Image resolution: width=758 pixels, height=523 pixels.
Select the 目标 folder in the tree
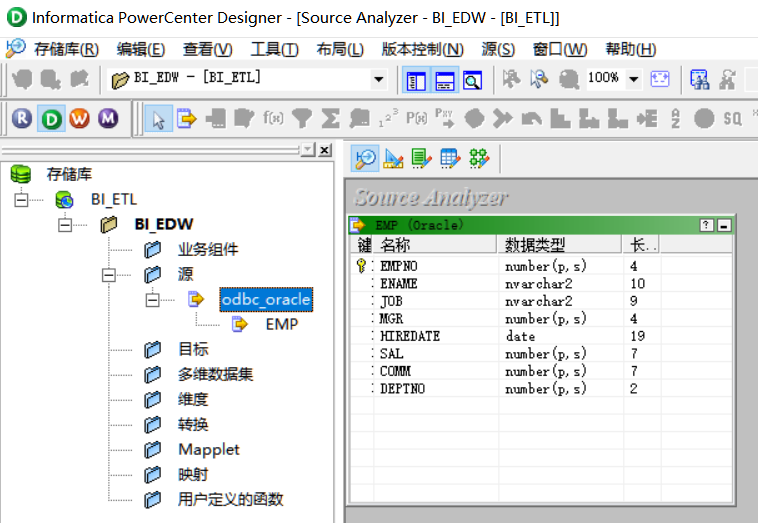click(x=193, y=349)
